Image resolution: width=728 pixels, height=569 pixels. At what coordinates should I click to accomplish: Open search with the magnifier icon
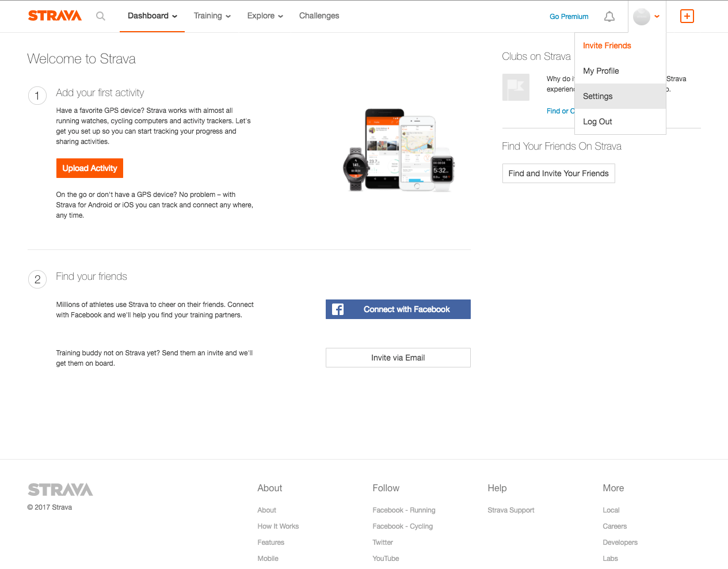(101, 16)
